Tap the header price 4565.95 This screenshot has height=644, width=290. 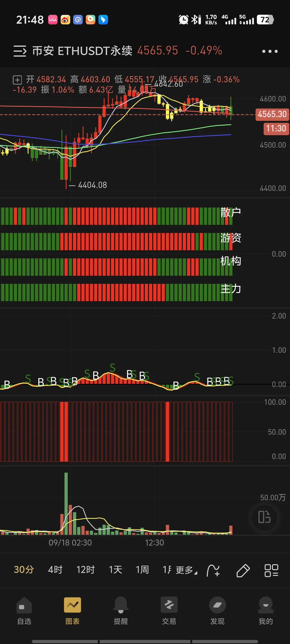click(x=157, y=51)
